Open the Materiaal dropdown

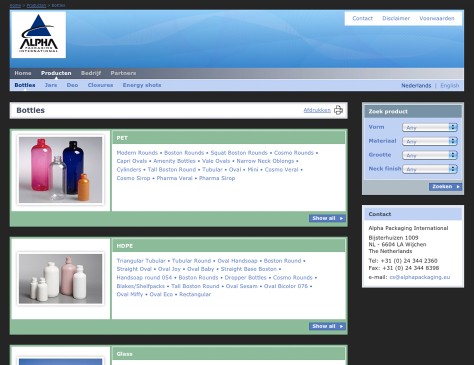pyautogui.click(x=430, y=141)
